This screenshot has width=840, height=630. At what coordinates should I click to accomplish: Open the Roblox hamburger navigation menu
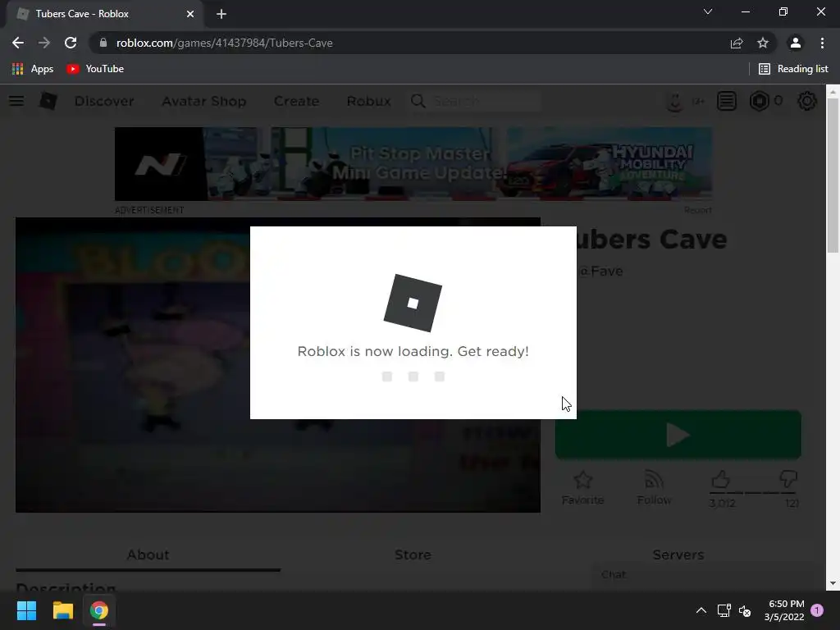[x=16, y=101]
